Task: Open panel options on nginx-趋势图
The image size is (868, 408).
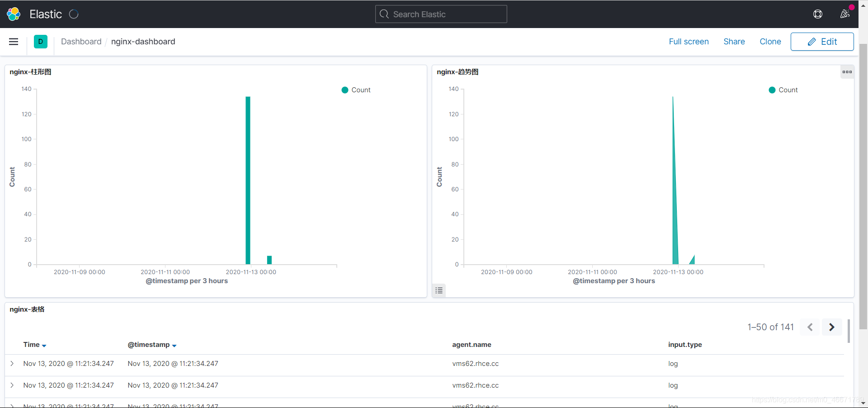Action: pyautogui.click(x=847, y=72)
